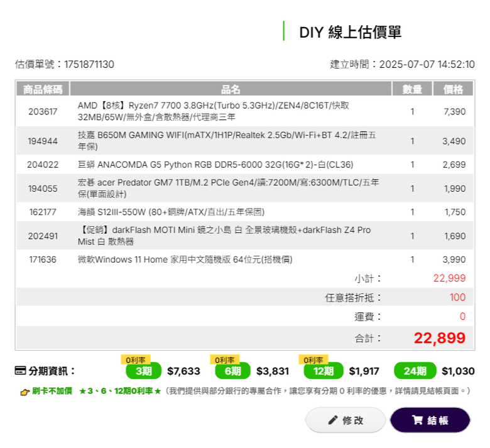This screenshot has width=490, height=448.
Task: Click the 技嘉 B650M GAMING WIFI product name
Action: [x=227, y=141]
